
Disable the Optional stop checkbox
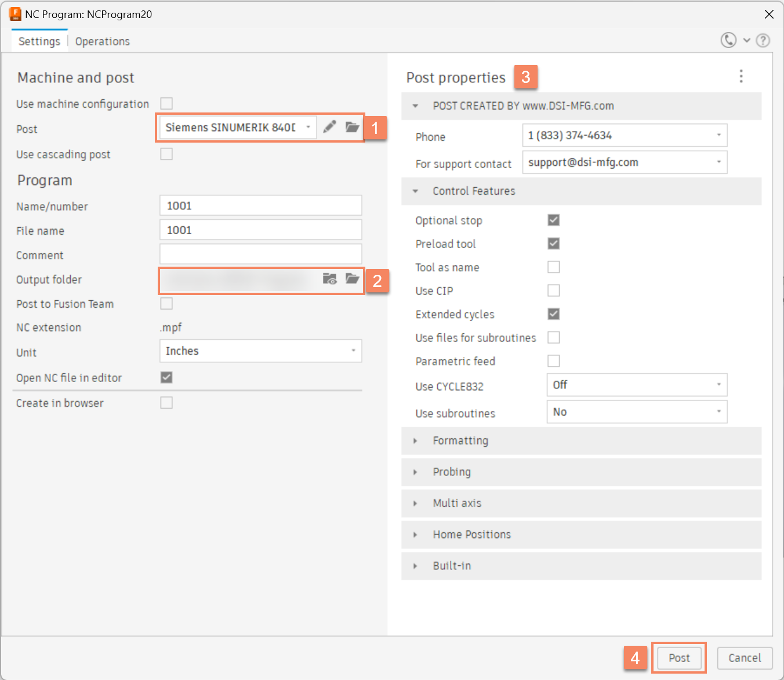553,220
